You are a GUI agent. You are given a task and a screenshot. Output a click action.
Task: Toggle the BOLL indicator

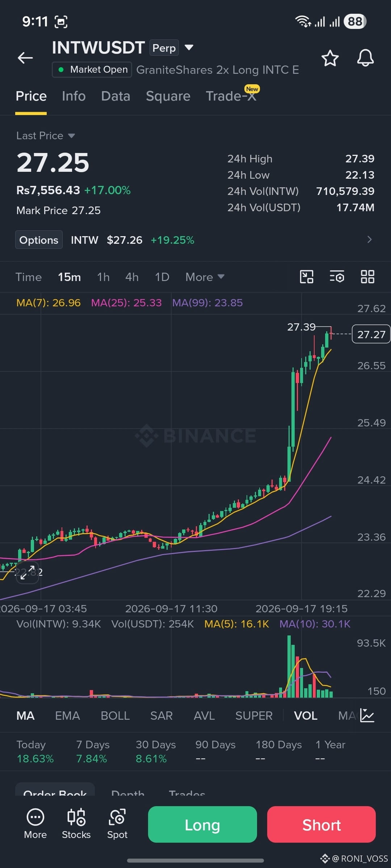pos(115,716)
